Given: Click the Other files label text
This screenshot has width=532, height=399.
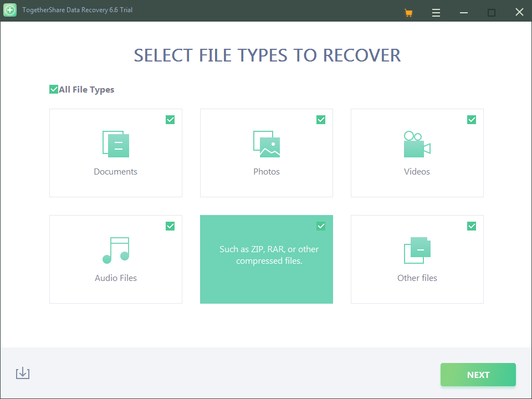Looking at the screenshot, I should point(417,278).
